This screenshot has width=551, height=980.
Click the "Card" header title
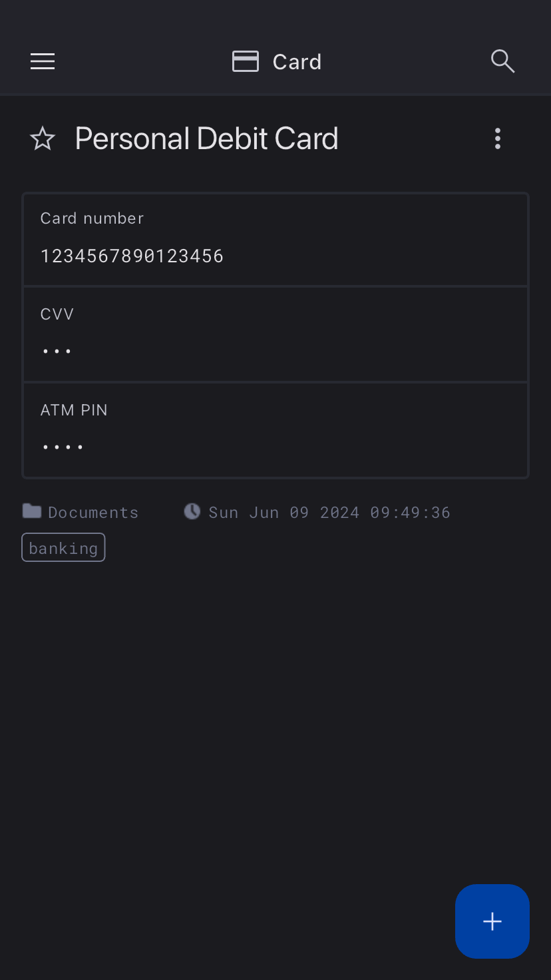297,62
